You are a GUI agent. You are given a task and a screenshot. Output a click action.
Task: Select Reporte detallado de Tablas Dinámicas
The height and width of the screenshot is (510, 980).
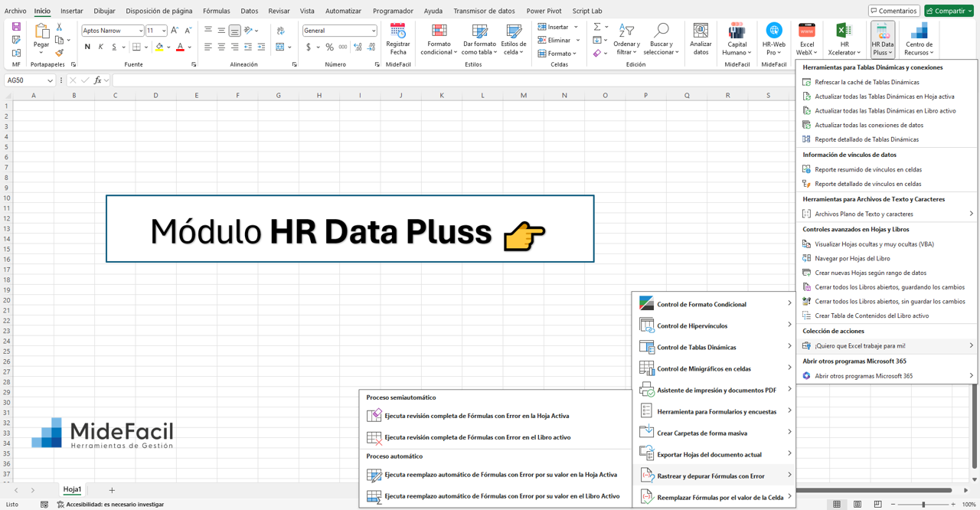click(866, 139)
